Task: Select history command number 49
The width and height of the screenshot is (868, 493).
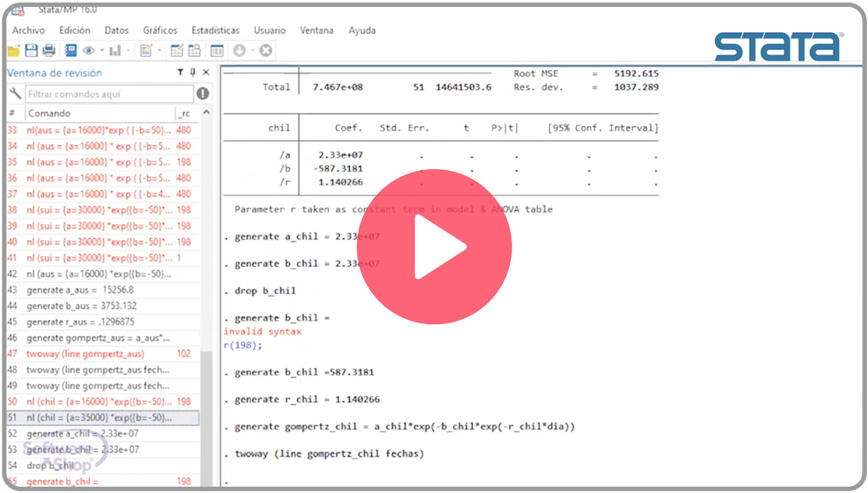Action: pos(103,386)
